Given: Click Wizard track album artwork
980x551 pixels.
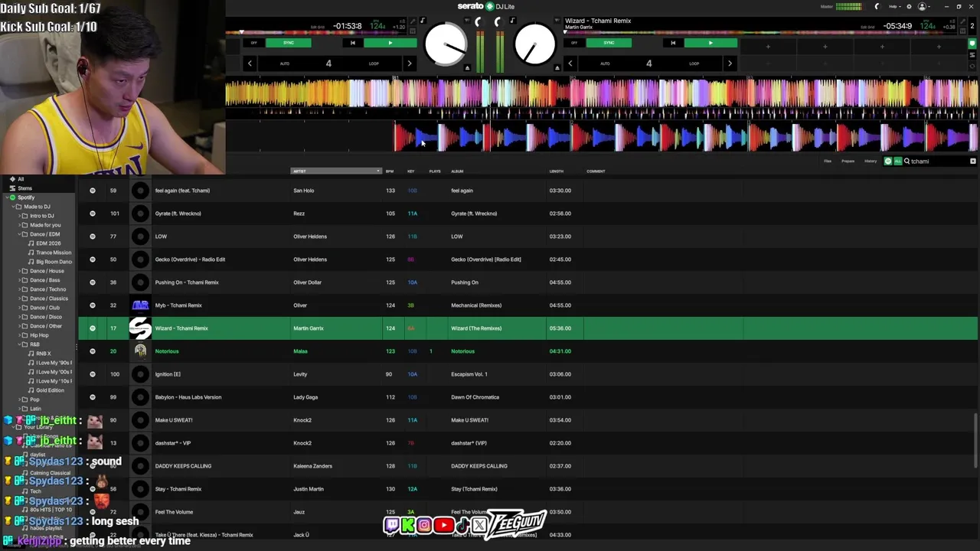Looking at the screenshot, I should click(140, 328).
